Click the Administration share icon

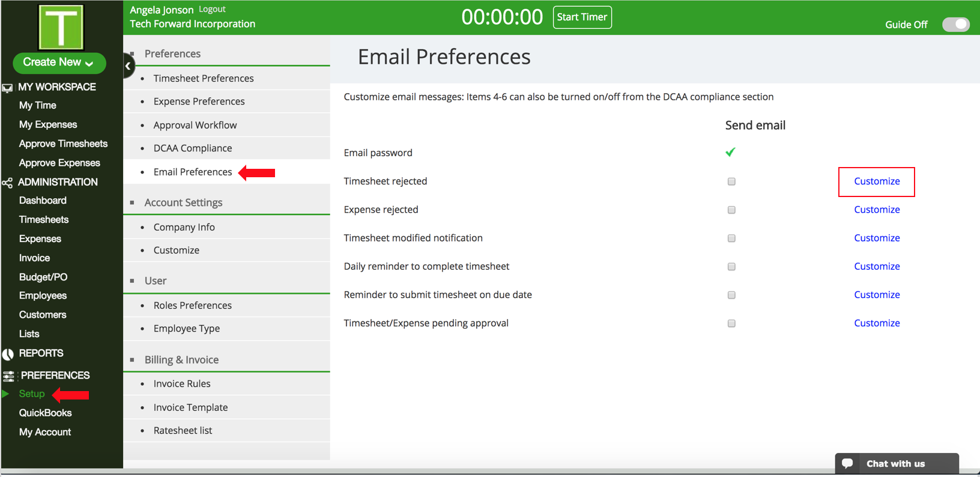coord(7,183)
